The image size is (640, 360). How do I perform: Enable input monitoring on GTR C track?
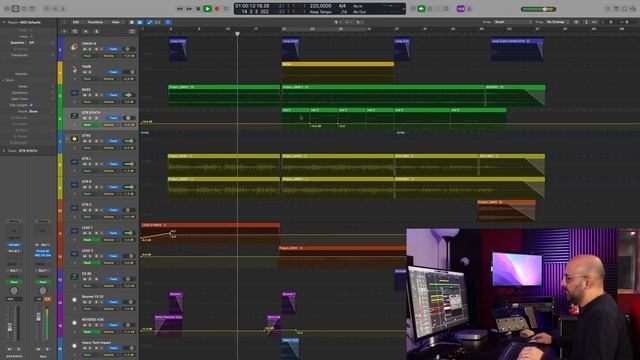coord(101,210)
